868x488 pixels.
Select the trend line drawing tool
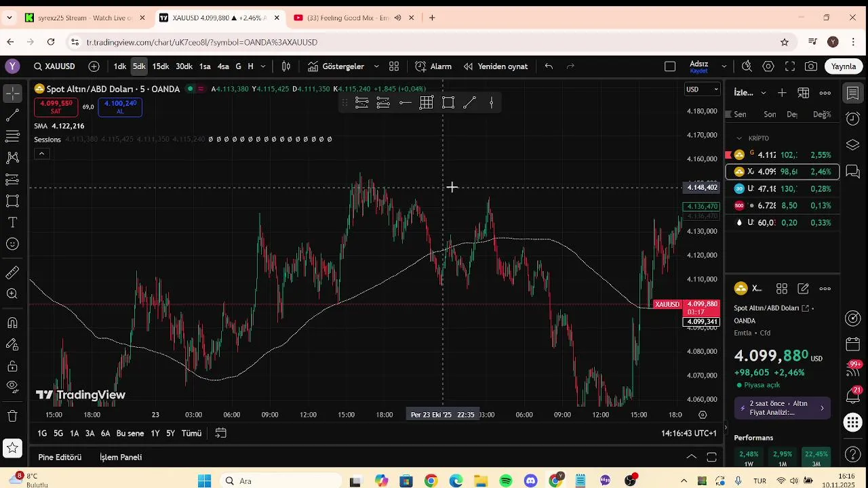pyautogui.click(x=12, y=115)
